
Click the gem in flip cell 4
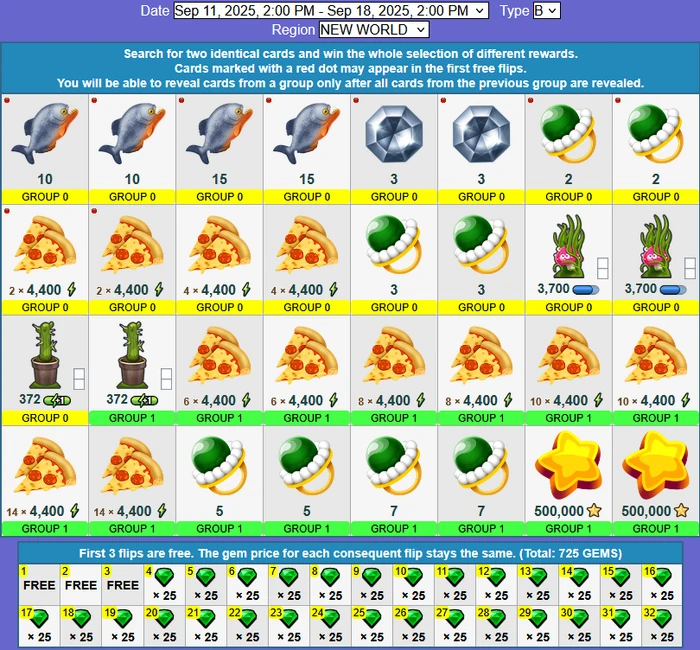[x=164, y=578]
